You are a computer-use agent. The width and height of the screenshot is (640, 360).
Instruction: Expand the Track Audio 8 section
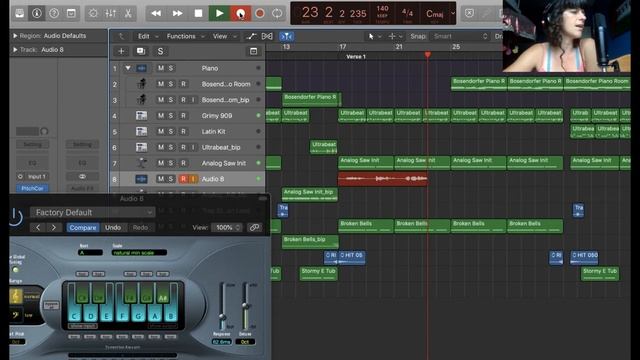click(x=15, y=50)
